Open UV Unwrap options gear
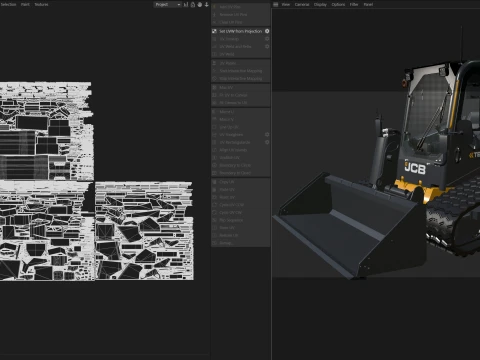The image size is (480, 360). (267, 39)
